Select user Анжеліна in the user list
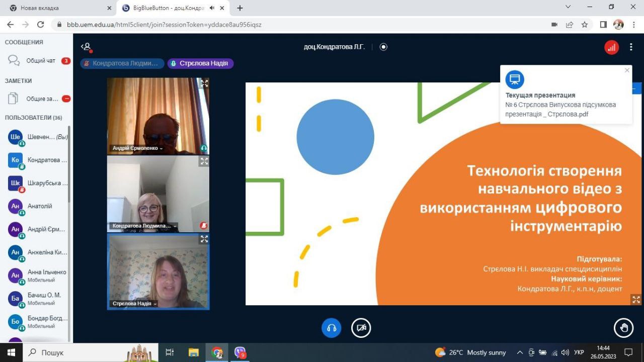This screenshot has height=362, width=644. [x=36, y=252]
